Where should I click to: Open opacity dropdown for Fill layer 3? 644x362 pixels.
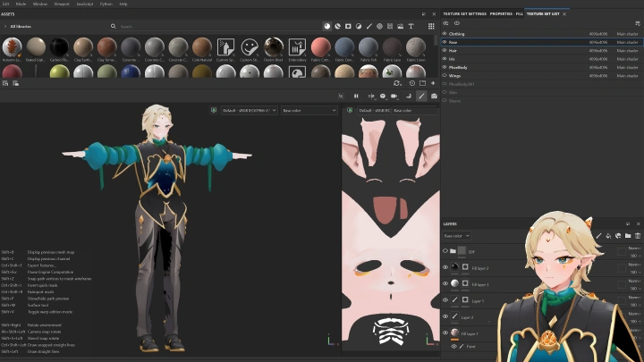[635, 289]
